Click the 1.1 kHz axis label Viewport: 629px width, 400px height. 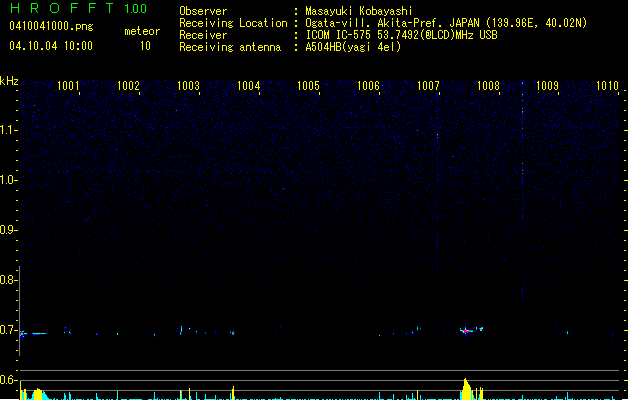(x=8, y=130)
